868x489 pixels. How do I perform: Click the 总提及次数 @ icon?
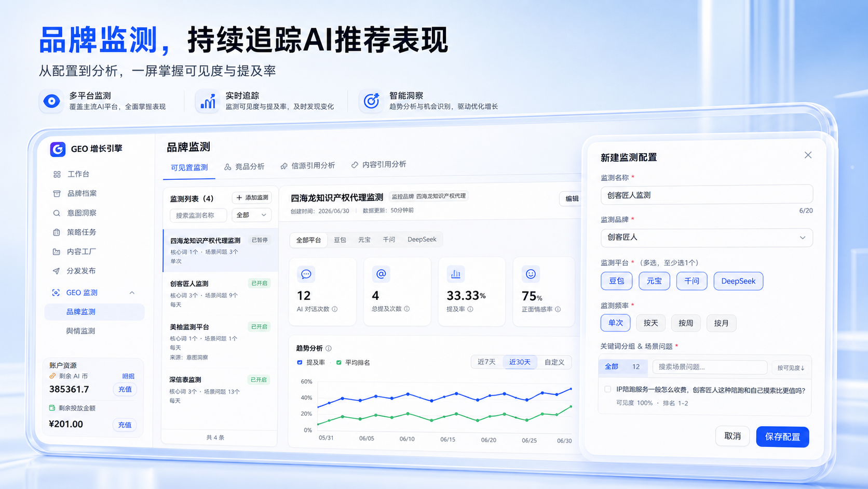coord(381,274)
